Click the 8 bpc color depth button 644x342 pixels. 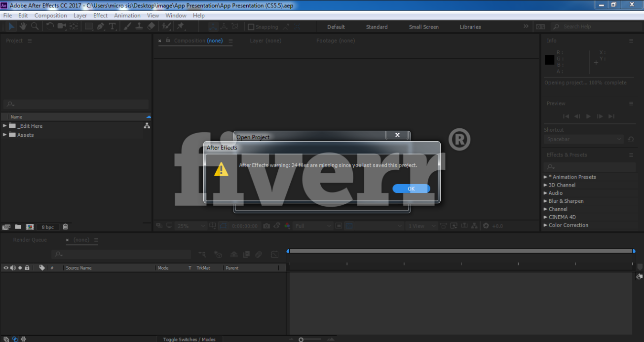(48, 227)
